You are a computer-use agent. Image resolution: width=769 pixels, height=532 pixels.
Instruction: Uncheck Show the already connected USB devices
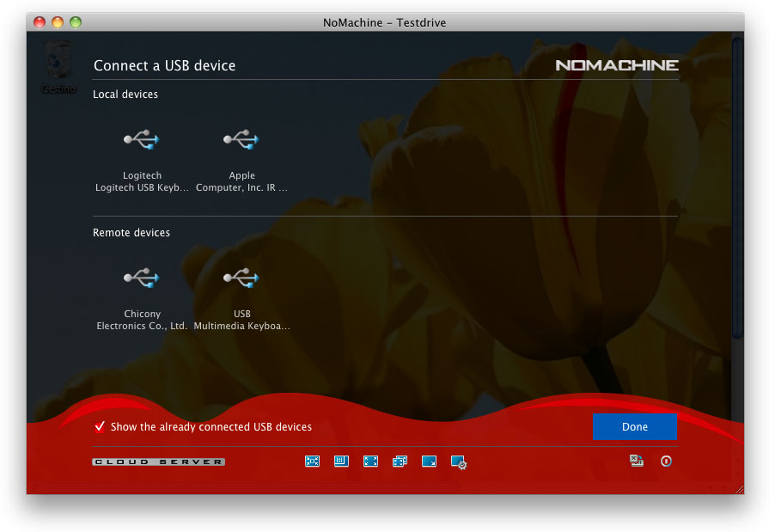101,427
